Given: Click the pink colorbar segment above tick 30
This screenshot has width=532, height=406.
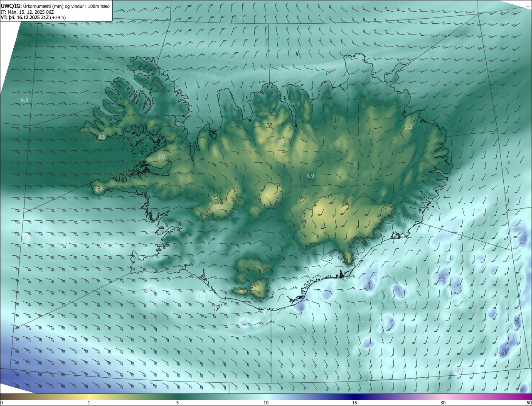Looking at the screenshot, I should click(x=443, y=396).
